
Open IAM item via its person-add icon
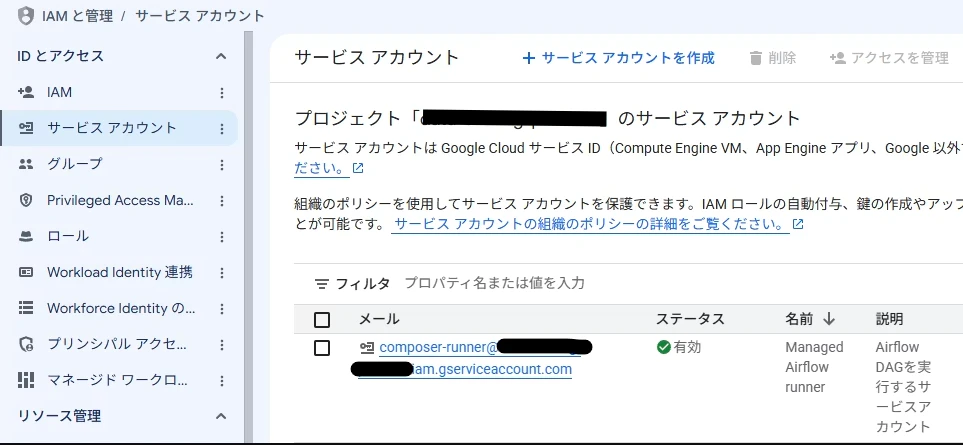pyautogui.click(x=26, y=92)
